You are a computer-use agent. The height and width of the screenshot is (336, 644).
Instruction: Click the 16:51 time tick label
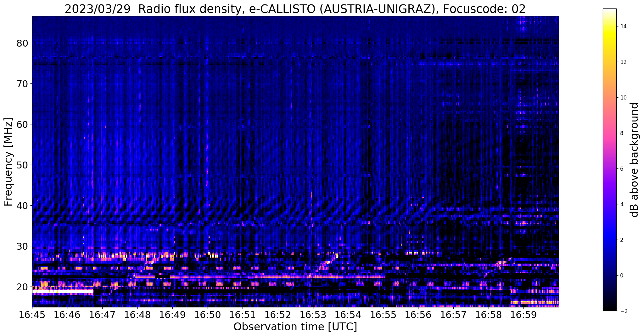point(243,315)
